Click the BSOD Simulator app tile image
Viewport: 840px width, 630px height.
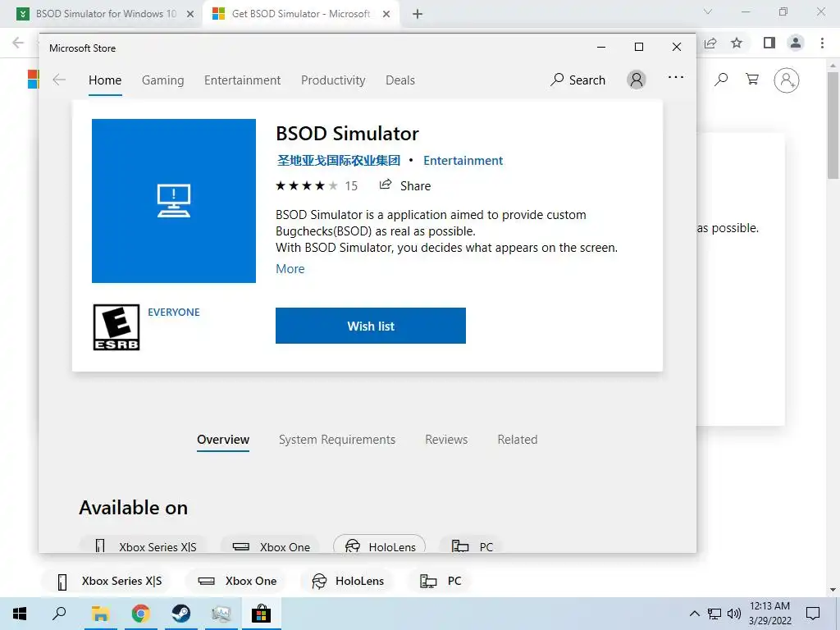click(x=174, y=201)
